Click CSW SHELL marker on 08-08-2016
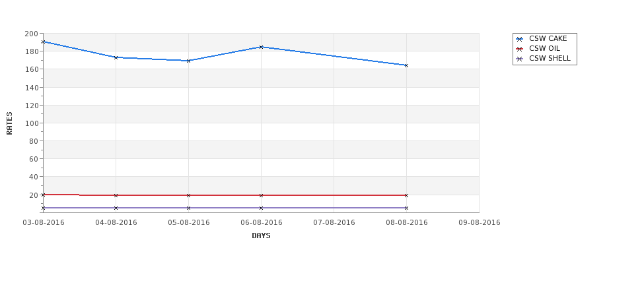The image size is (644, 283). point(406,208)
